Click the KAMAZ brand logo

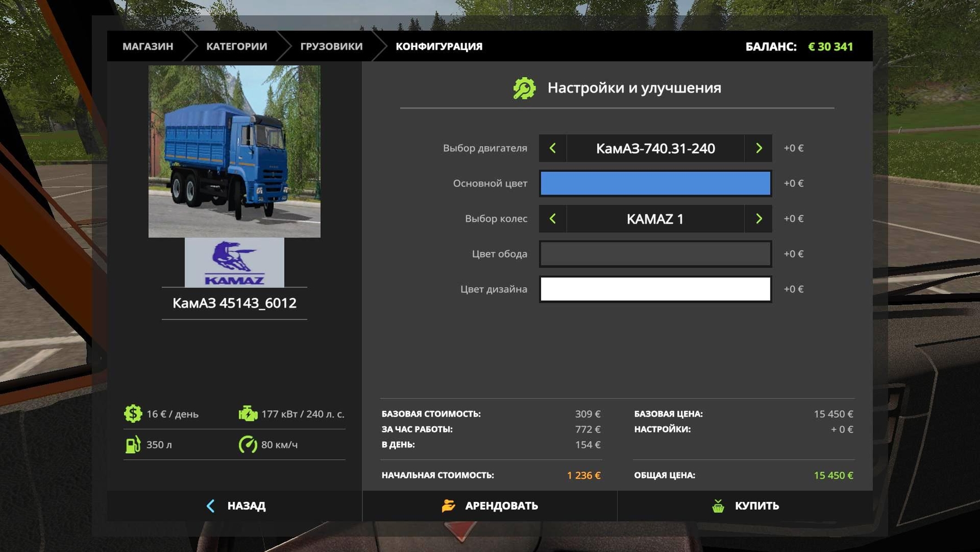click(234, 263)
